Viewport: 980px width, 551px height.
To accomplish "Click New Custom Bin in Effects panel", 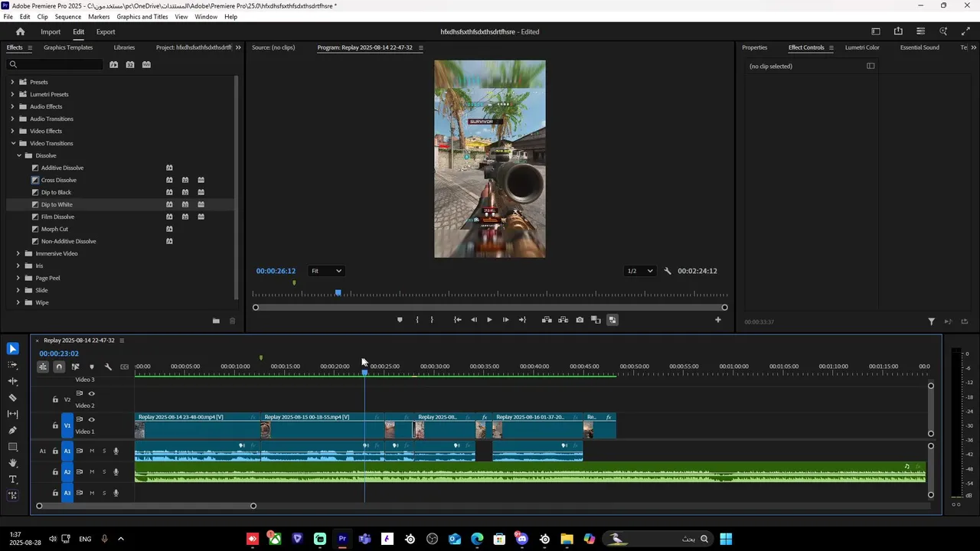I will 216,321.
